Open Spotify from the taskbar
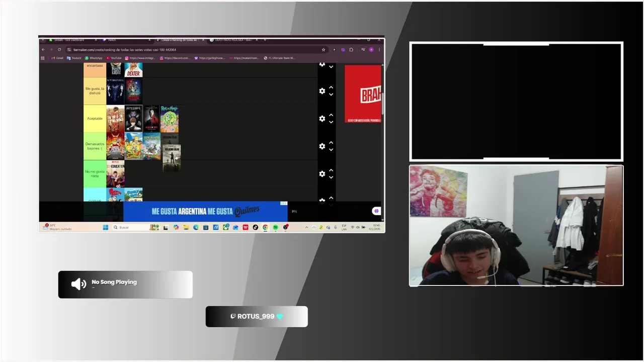 click(x=276, y=227)
